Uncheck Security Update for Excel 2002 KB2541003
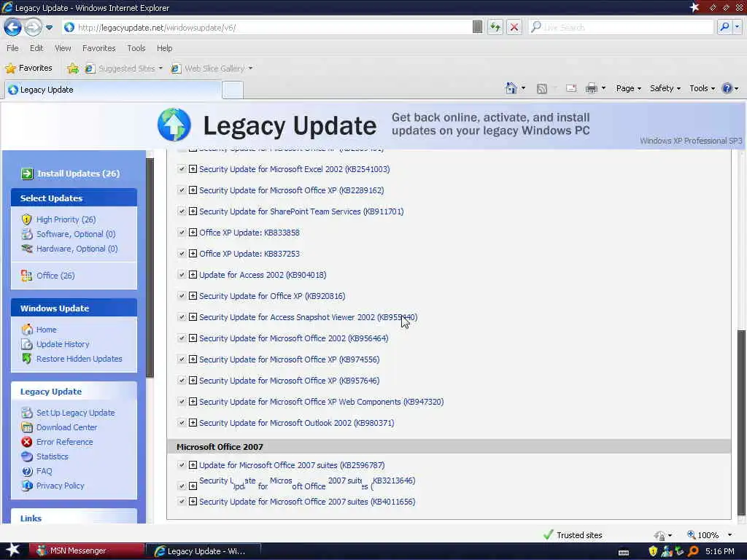The height and width of the screenshot is (560, 747). pos(182,169)
